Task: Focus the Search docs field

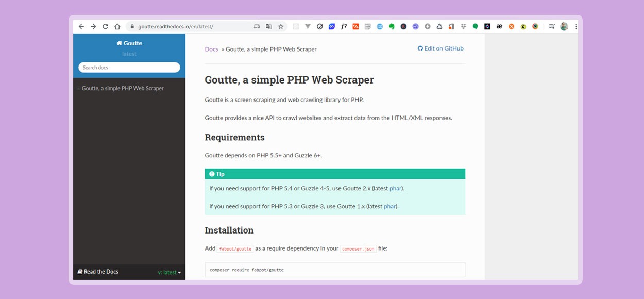Action: (129, 68)
